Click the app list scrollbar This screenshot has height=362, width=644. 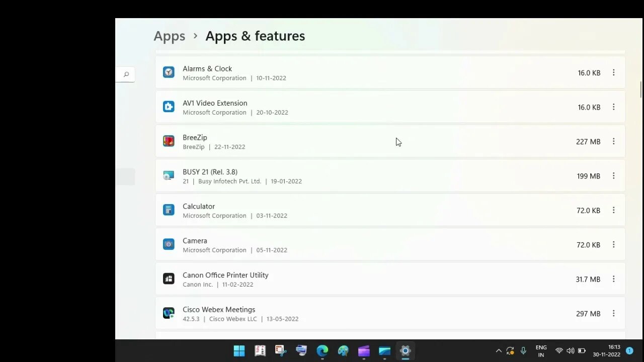click(x=640, y=89)
